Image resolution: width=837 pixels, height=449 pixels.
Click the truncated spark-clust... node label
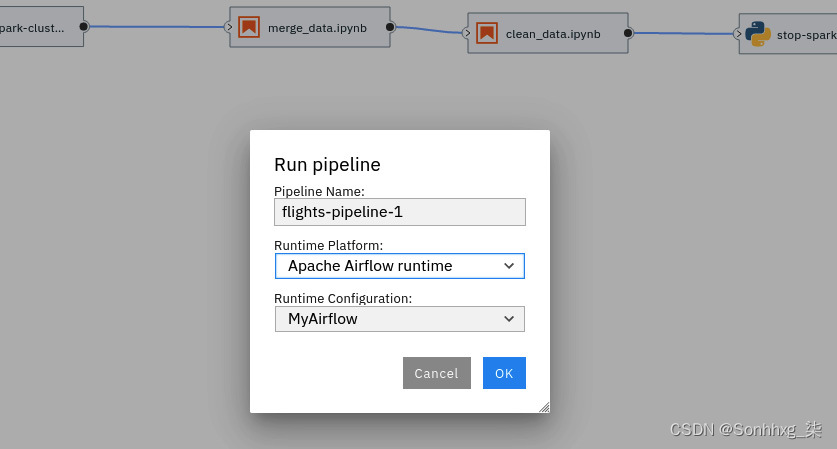pyautogui.click(x=32, y=28)
